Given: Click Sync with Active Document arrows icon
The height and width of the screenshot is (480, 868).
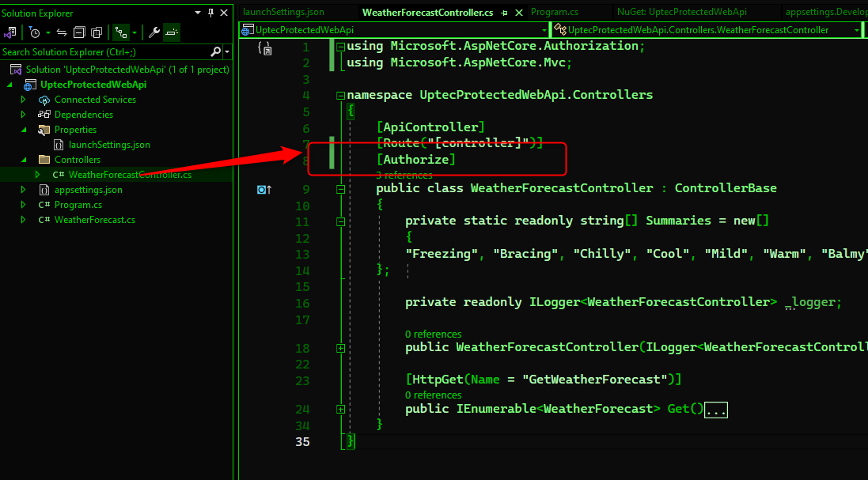Looking at the screenshot, I should [62, 32].
